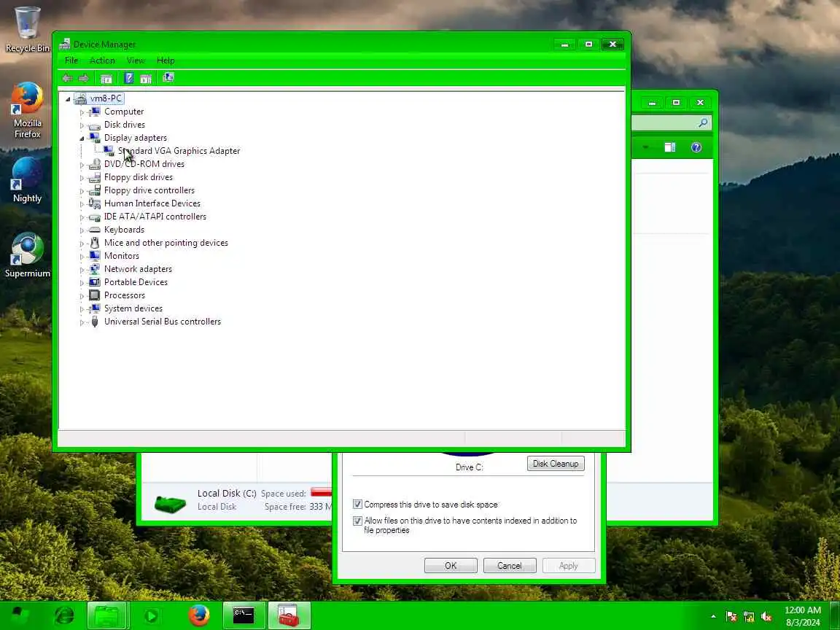Open Internet Explorer from the taskbar
Viewport: 840px width, 630px height.
[63, 615]
